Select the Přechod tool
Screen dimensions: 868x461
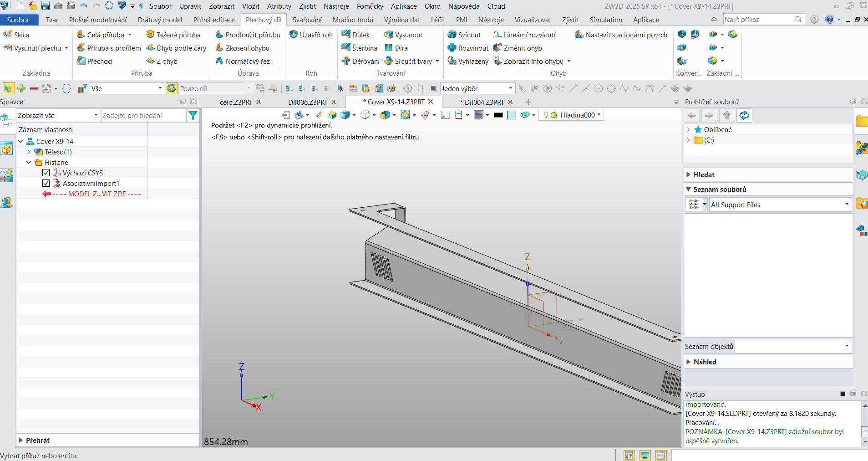pos(94,61)
